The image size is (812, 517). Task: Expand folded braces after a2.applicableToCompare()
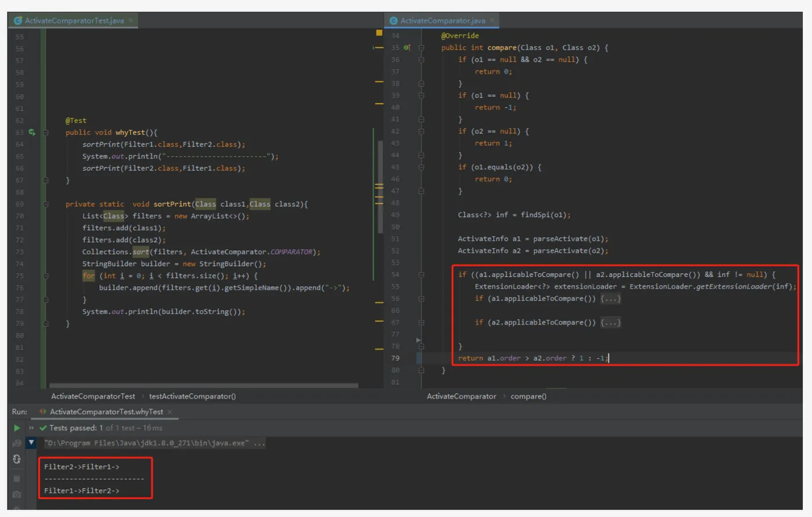coord(611,323)
